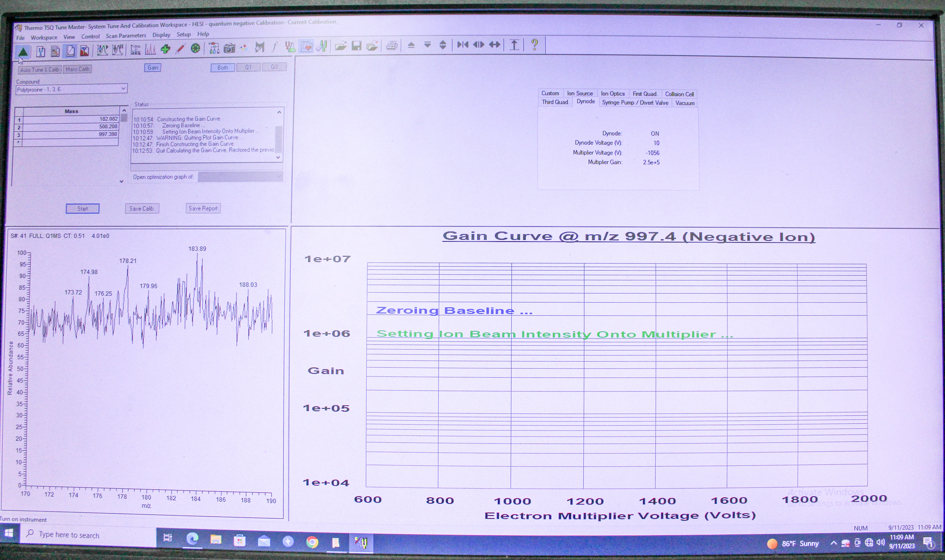Switch to the Ion Optics tab
Viewport: 945px width, 560px height.
tap(612, 94)
